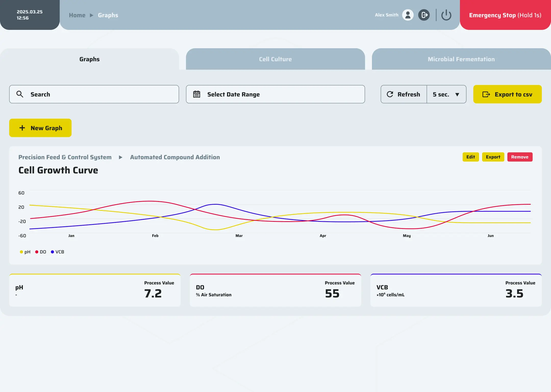This screenshot has width=551, height=392.
Task: Switch to the Microbial Fermentation tab
Action: pos(461,59)
